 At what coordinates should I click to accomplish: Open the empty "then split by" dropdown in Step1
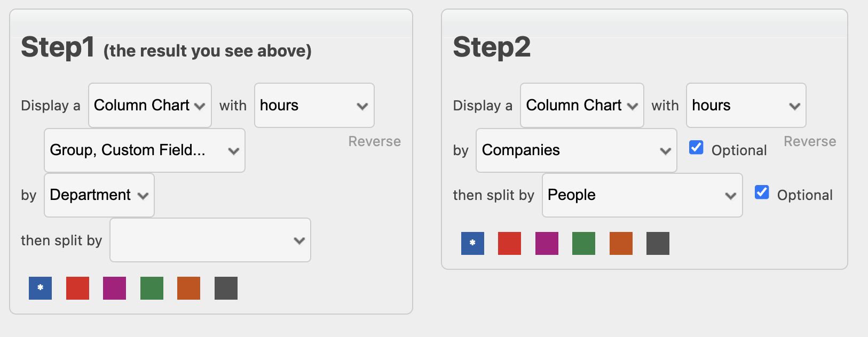tap(210, 240)
